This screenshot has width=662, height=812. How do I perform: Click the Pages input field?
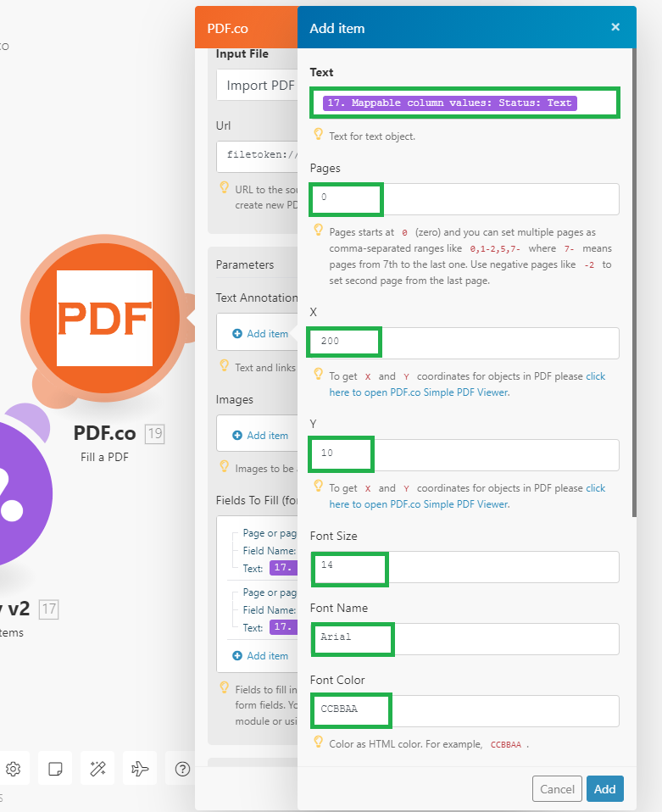[465, 199]
